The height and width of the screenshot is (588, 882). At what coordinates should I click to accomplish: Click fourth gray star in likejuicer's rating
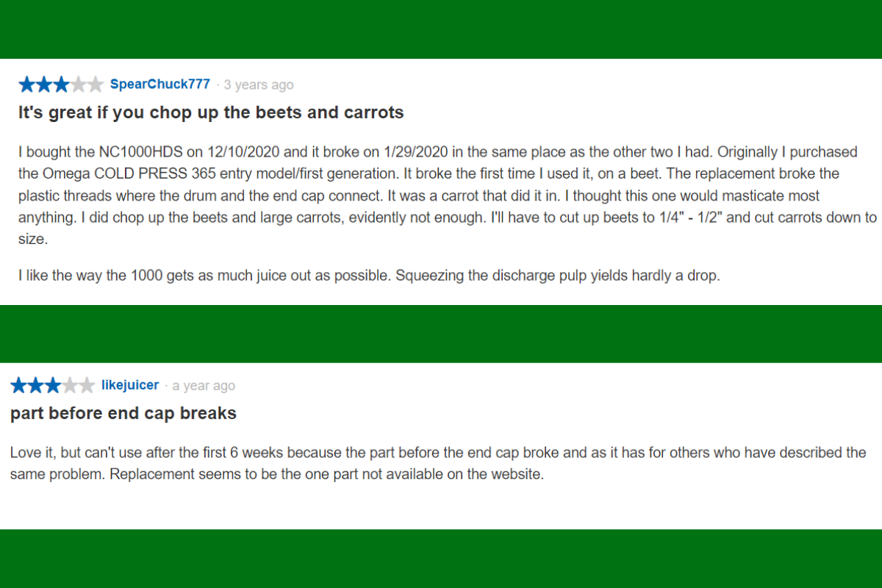tap(70, 385)
